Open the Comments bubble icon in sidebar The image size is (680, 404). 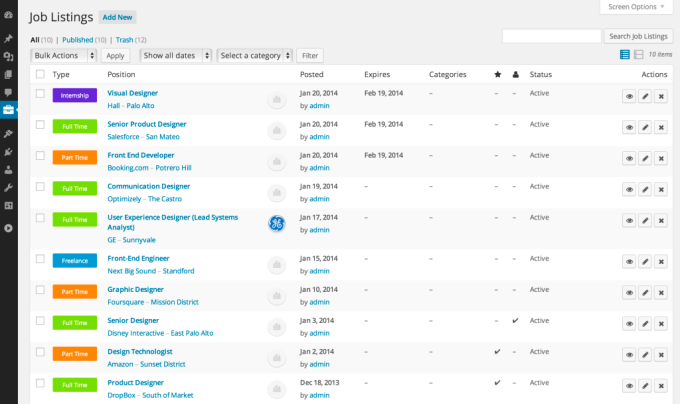pos(8,92)
